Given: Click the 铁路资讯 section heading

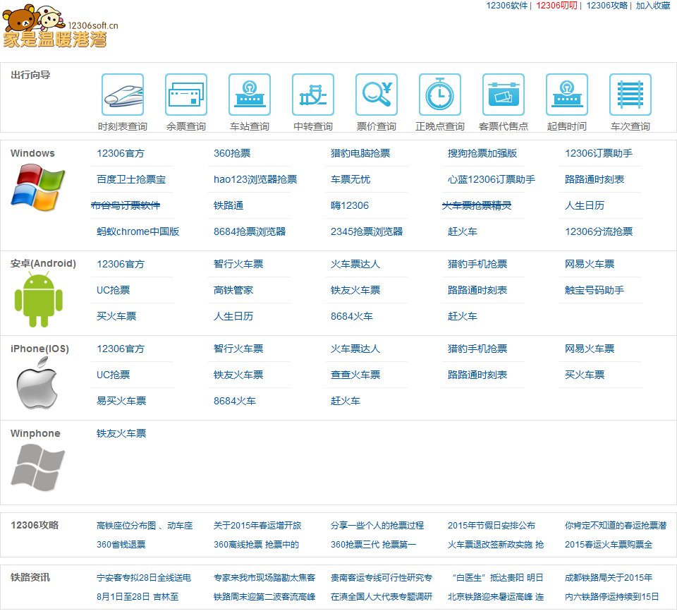Looking at the screenshot, I should coord(30,578).
